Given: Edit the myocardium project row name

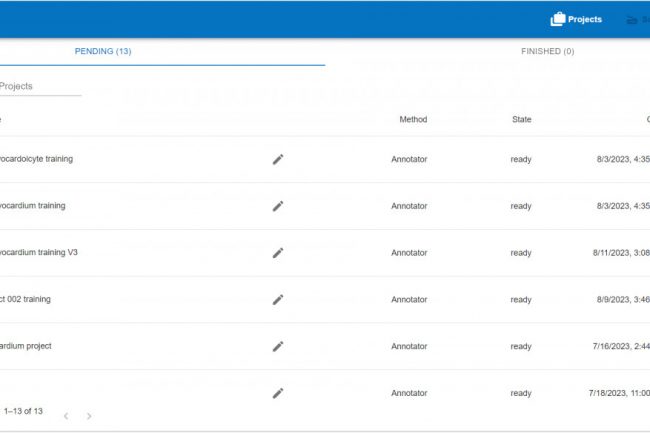Looking at the screenshot, I should pos(278,346).
